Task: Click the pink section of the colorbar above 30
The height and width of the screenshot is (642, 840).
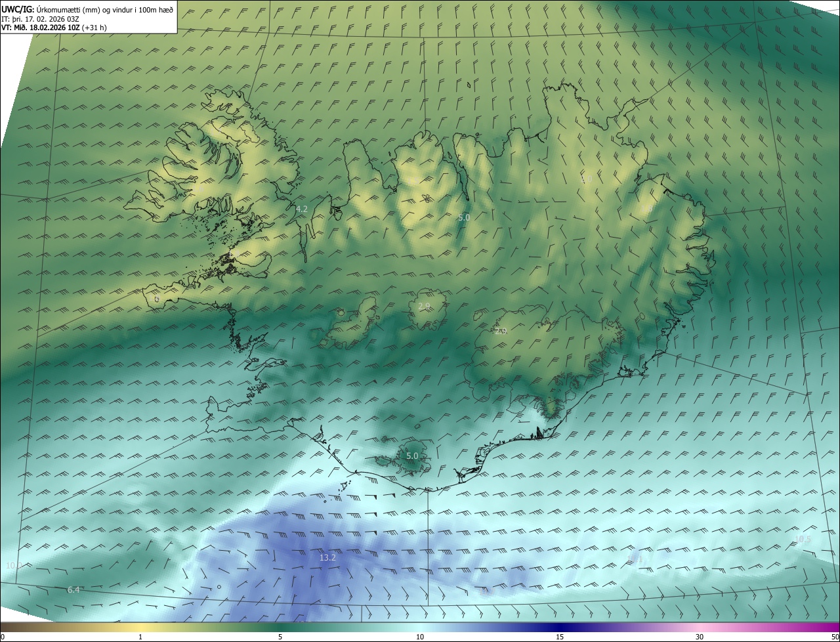Action: (700, 627)
